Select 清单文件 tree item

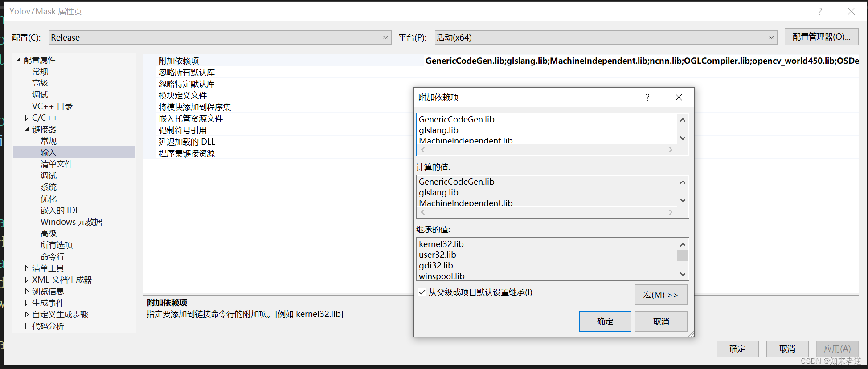pos(57,164)
